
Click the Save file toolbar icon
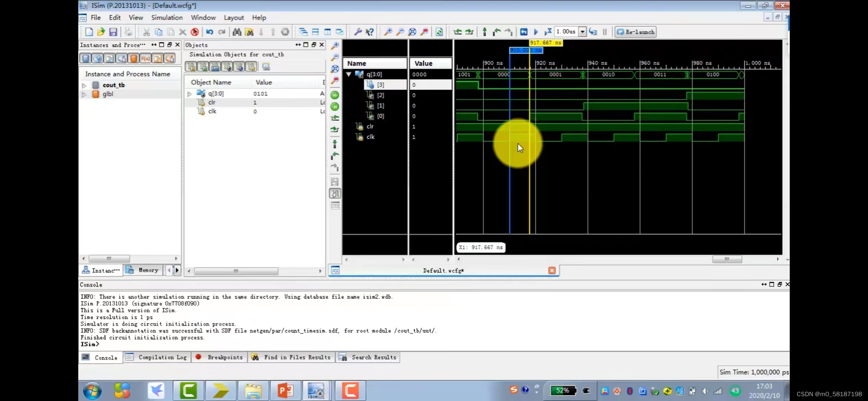point(113,32)
